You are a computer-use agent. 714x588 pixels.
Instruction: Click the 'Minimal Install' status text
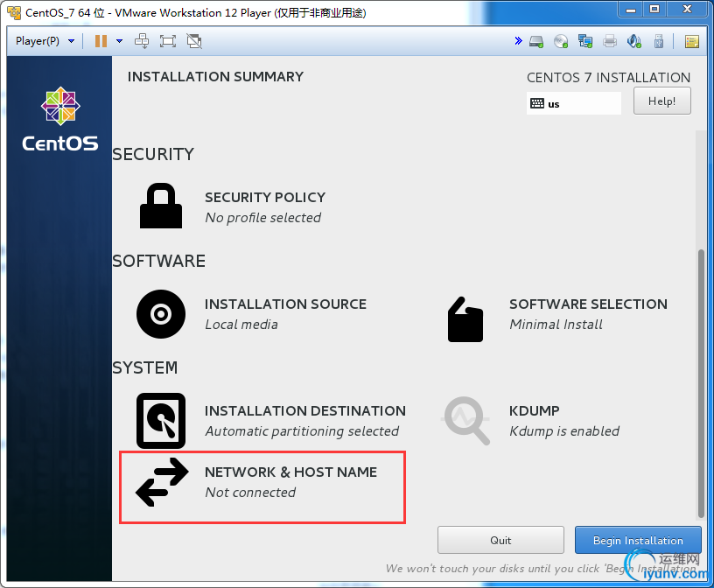tap(556, 325)
